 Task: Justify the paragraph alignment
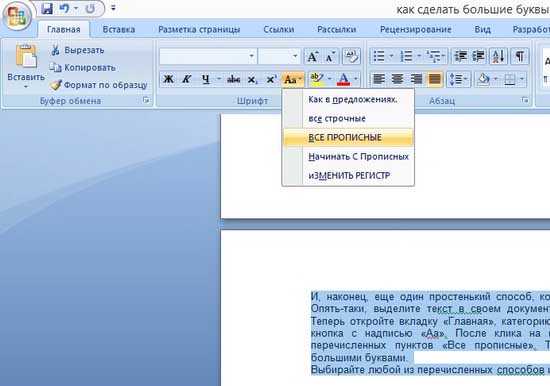tap(434, 79)
